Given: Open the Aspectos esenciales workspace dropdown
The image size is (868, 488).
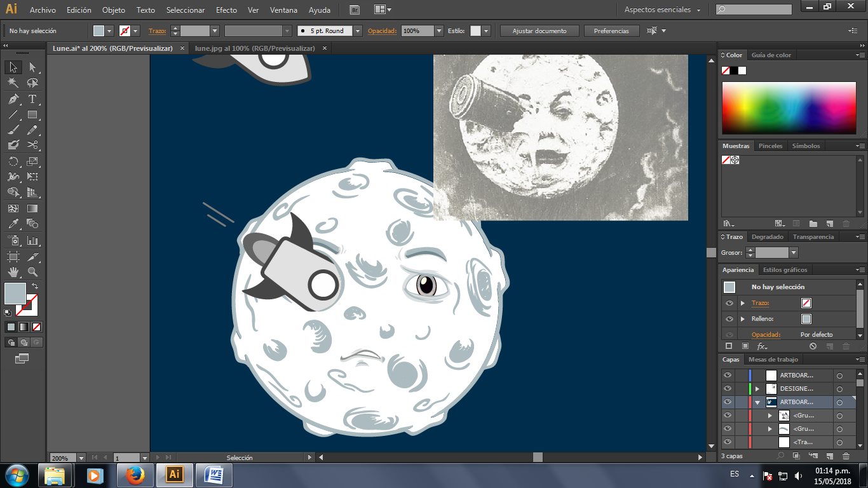Looking at the screenshot, I should [662, 10].
